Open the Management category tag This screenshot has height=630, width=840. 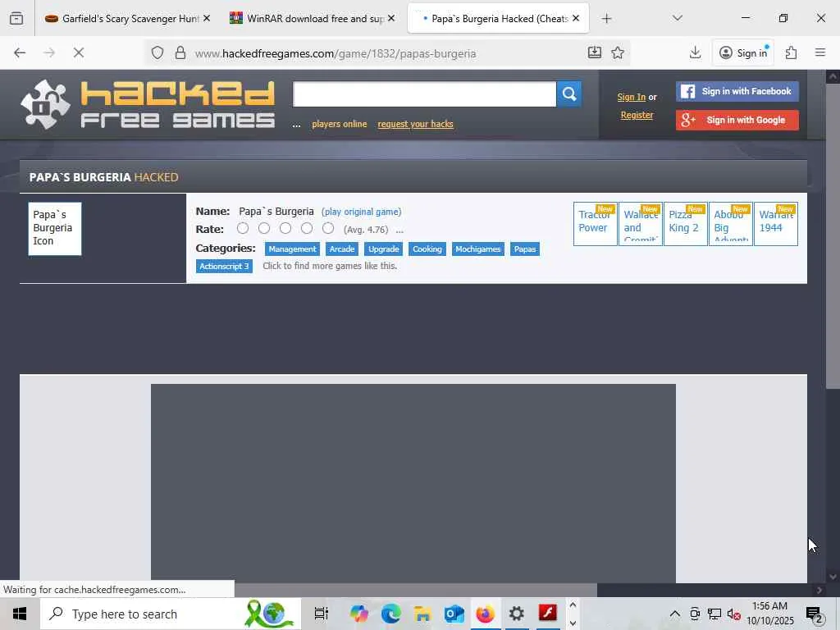click(x=292, y=249)
